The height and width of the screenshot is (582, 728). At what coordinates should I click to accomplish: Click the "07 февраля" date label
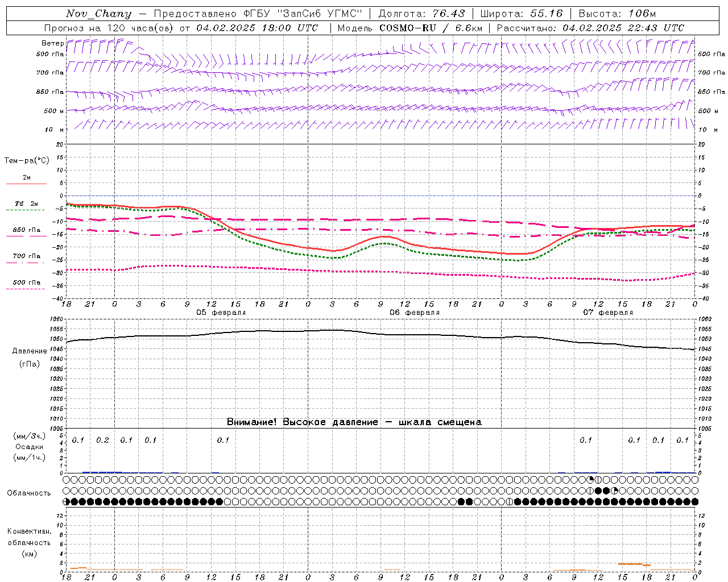coord(608,313)
